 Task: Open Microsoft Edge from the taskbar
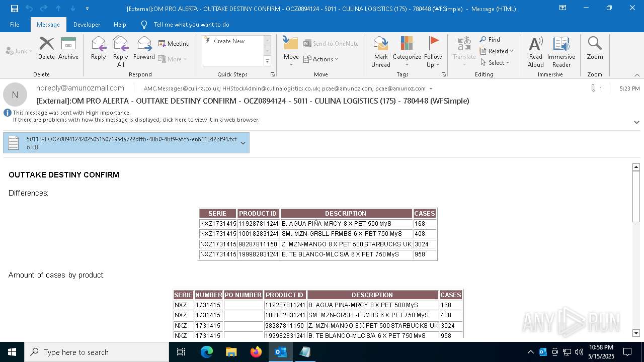tap(207, 352)
